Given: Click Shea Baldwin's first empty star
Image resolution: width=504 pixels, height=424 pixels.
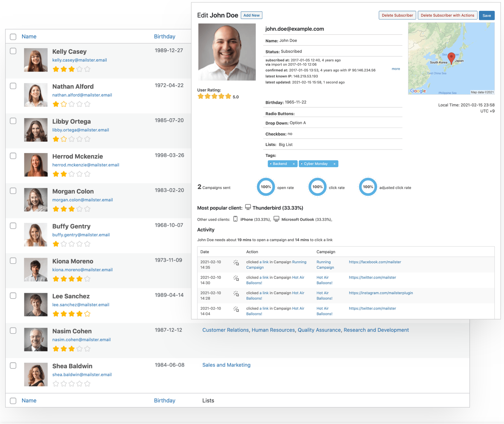Looking at the screenshot, I should point(56,384).
